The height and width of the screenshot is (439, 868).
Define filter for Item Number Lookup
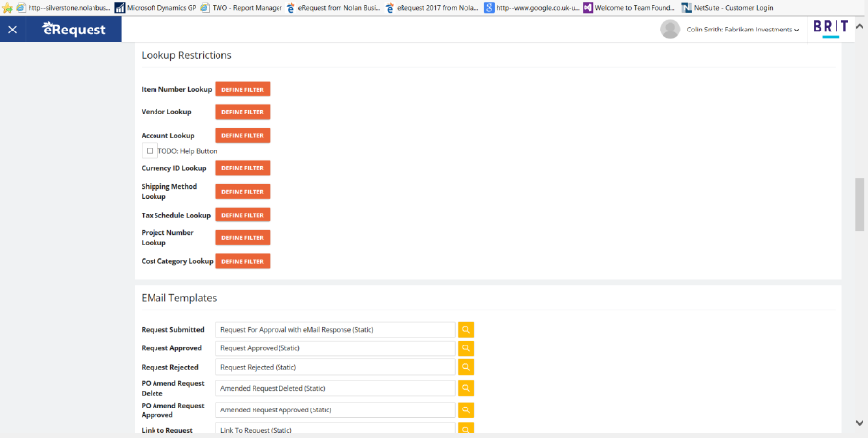tap(242, 89)
